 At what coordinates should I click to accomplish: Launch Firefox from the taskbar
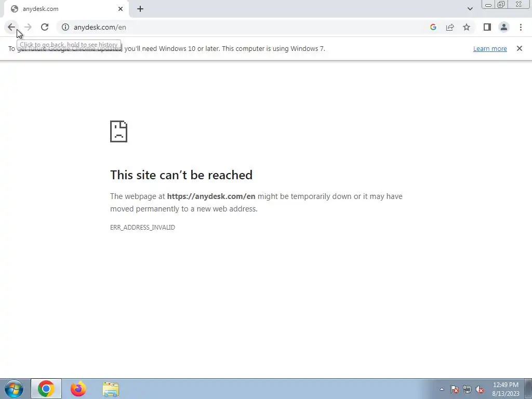tap(78, 389)
